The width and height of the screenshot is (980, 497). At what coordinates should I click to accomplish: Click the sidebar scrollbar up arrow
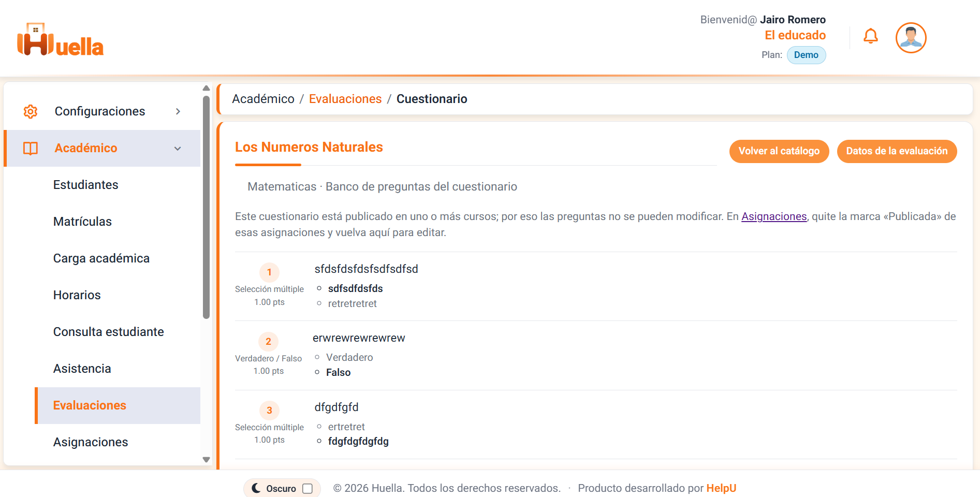pyautogui.click(x=206, y=88)
